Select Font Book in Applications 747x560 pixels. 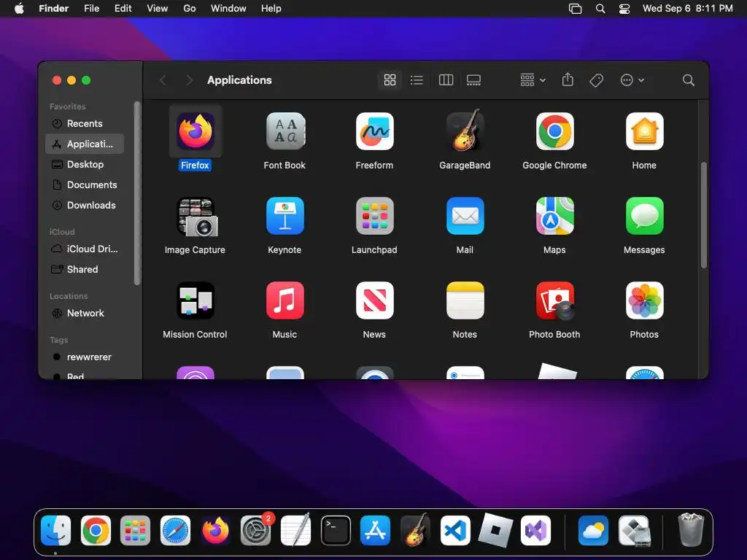click(x=285, y=131)
